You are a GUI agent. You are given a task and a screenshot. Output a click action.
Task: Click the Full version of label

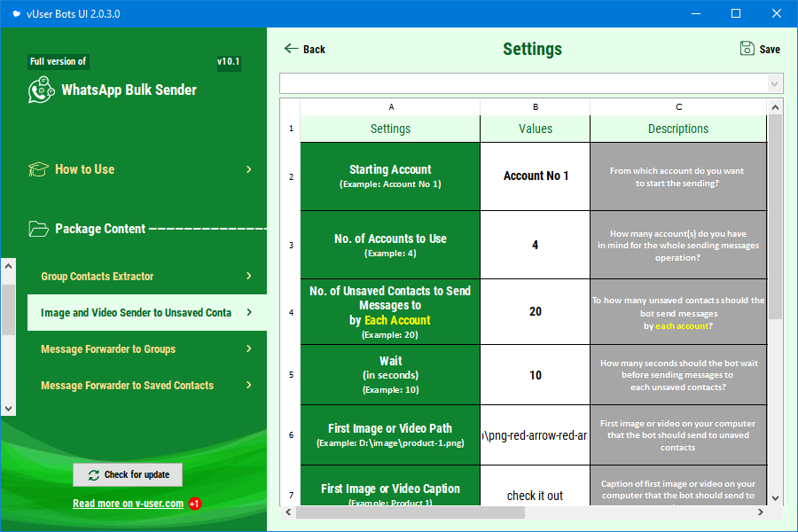58,61
